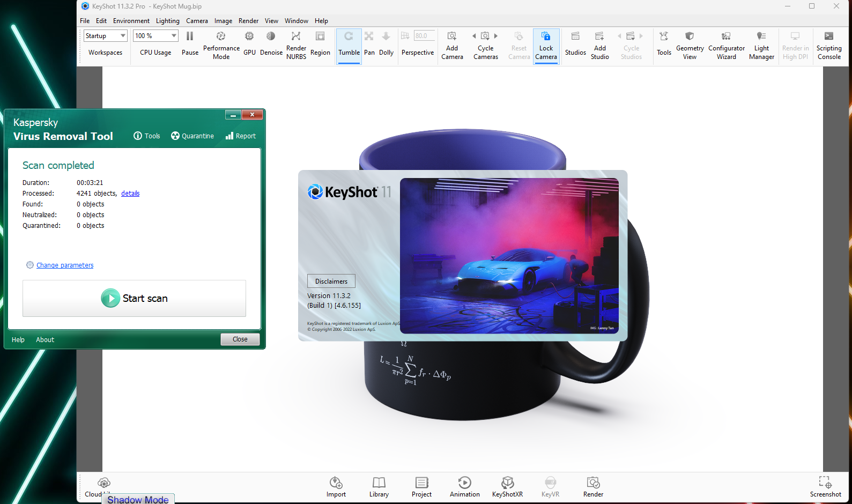Open the Tools toolbar item
The image size is (852, 504).
664,43
